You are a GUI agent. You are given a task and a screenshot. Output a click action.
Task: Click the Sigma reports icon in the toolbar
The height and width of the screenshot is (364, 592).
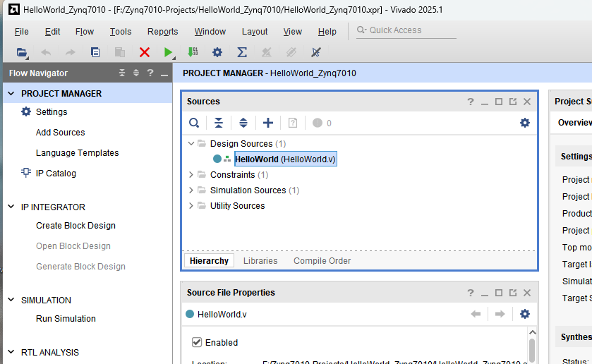pos(241,52)
